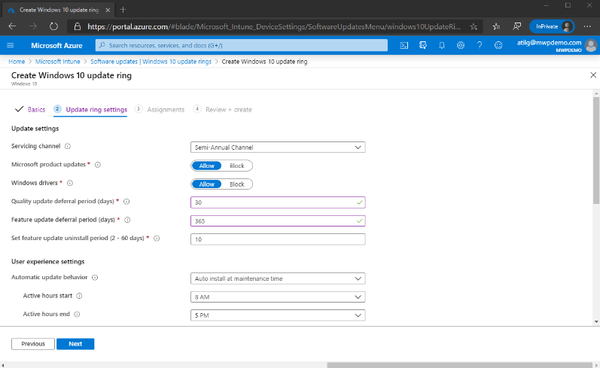Go to Home breadcrumb
The image size is (600, 368).
(16, 62)
